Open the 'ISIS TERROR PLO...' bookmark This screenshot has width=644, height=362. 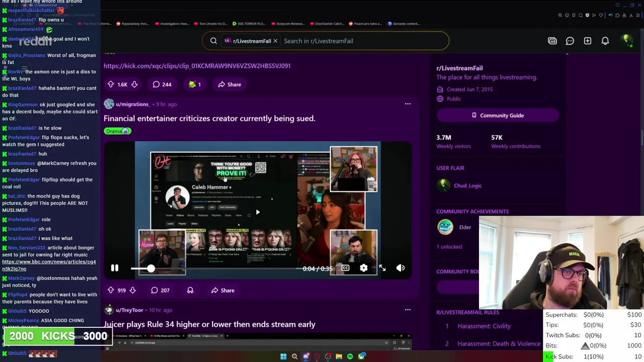pos(249,24)
